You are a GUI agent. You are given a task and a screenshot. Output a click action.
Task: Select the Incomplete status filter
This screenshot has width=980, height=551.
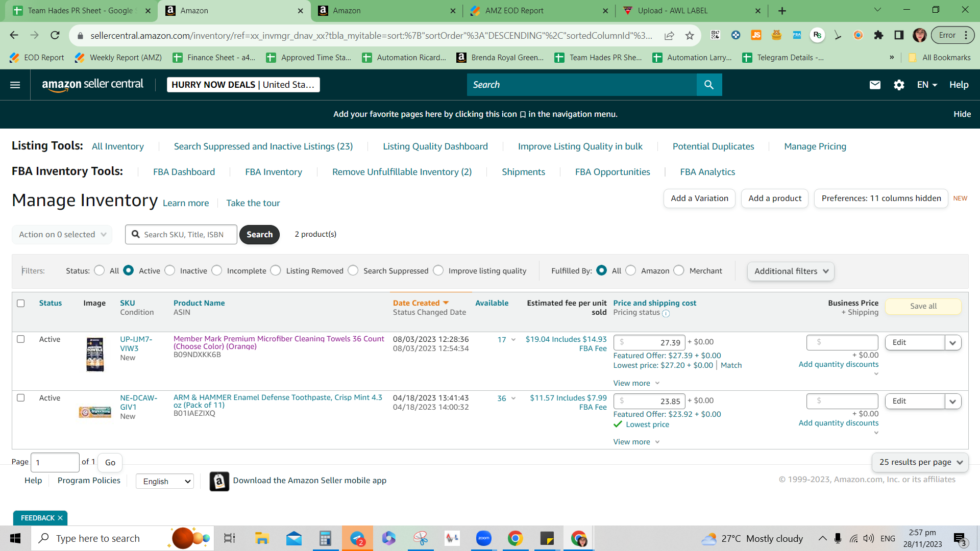point(217,270)
